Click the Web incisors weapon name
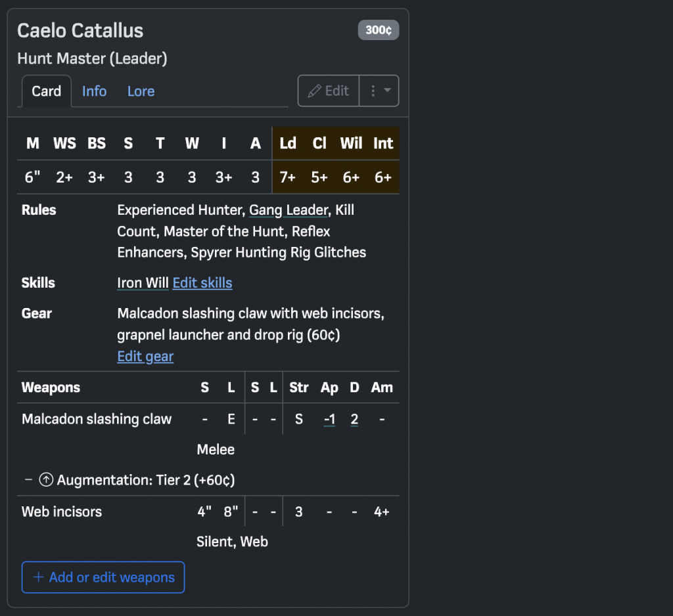673x616 pixels. pyautogui.click(x=62, y=512)
